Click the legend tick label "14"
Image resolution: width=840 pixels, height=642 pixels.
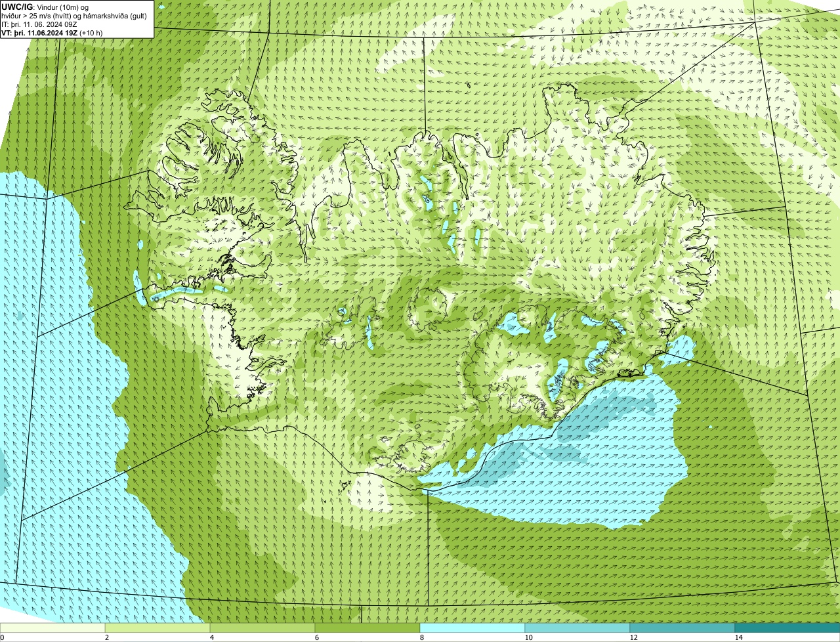[738, 637]
